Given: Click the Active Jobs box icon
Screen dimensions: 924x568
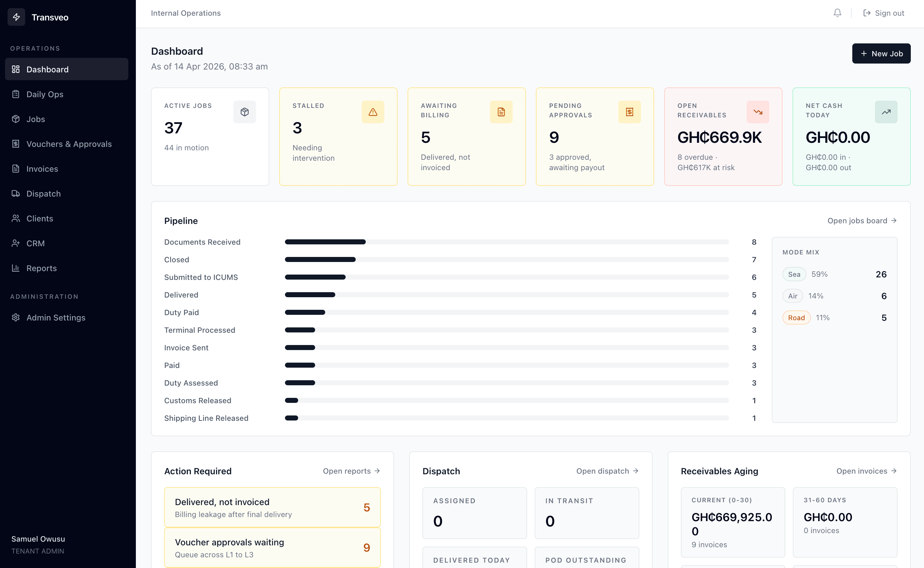Looking at the screenshot, I should (x=244, y=112).
